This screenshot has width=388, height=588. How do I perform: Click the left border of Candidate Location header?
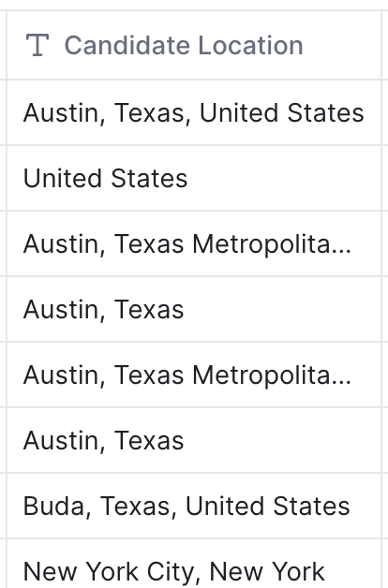click(x=7, y=45)
